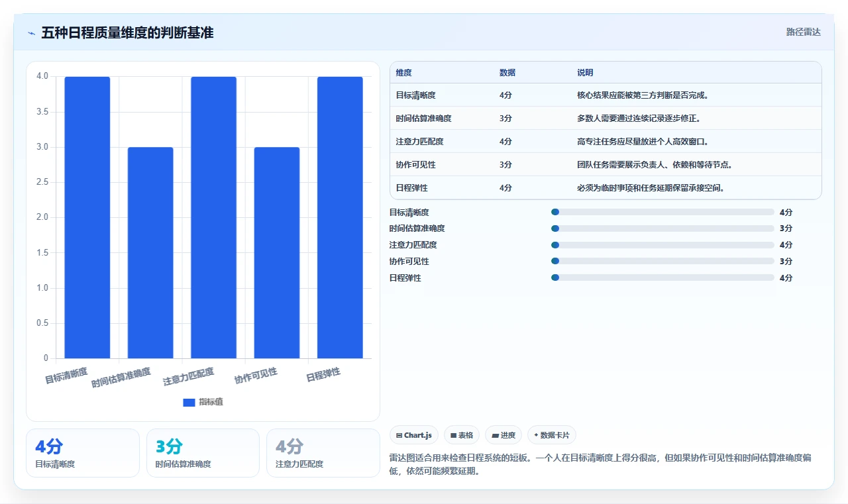Click the 3分 value in 协作可见性 table row
This screenshot has height=504, width=848.
[x=505, y=165]
